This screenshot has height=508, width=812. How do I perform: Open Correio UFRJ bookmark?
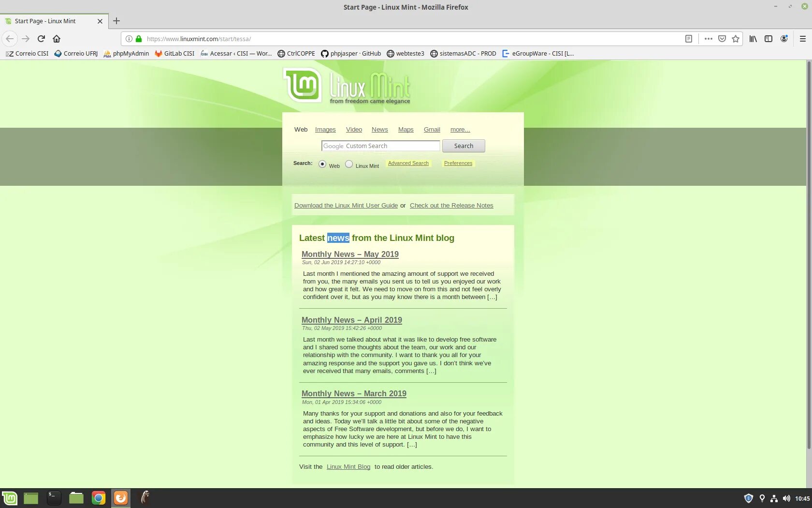click(x=76, y=54)
